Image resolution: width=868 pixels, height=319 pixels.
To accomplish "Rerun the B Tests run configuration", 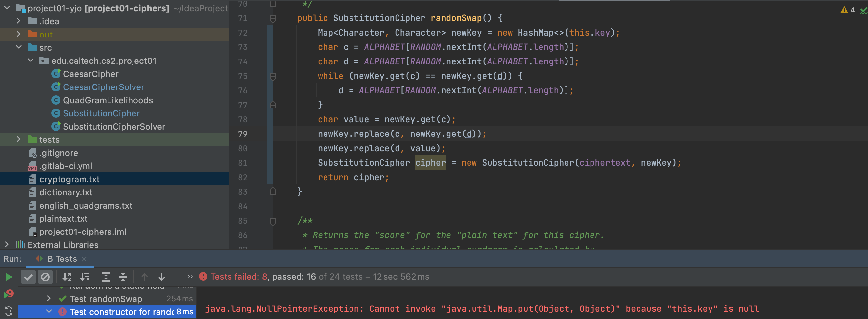I will [9, 277].
